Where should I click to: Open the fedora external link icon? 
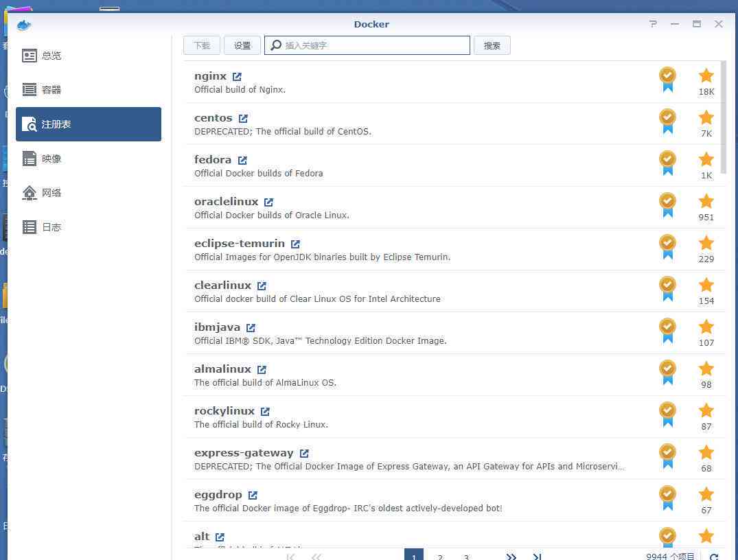click(x=242, y=161)
